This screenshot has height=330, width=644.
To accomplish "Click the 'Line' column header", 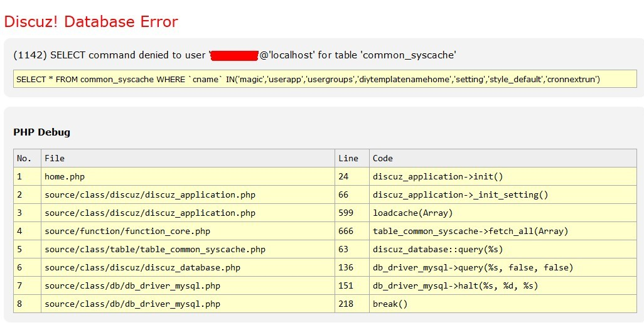I will pos(352,158).
